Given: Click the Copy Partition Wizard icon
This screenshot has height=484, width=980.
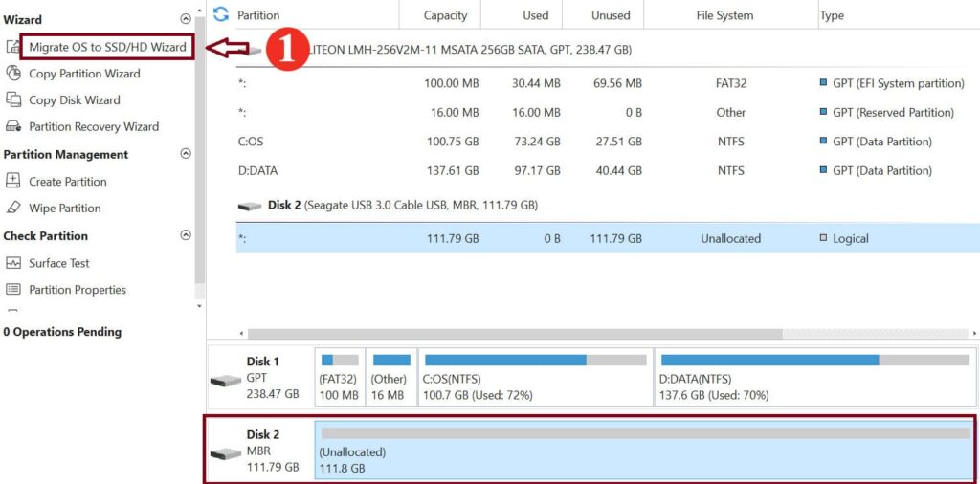Looking at the screenshot, I should 13,74.
